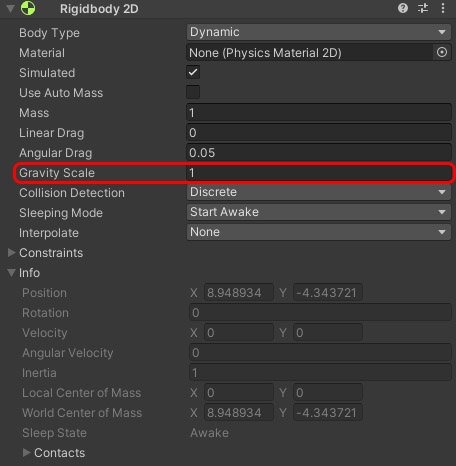Click the Mass value field
The height and width of the screenshot is (466, 456).
click(319, 113)
